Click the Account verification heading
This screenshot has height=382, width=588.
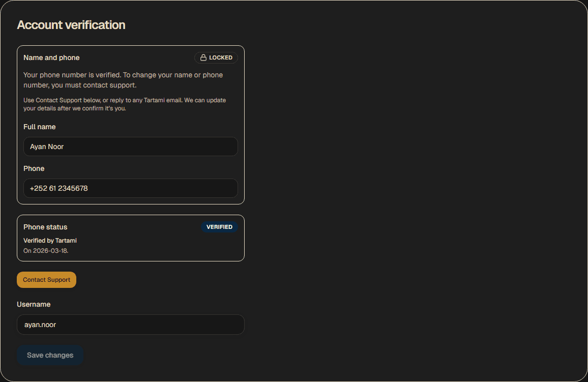[x=71, y=25]
